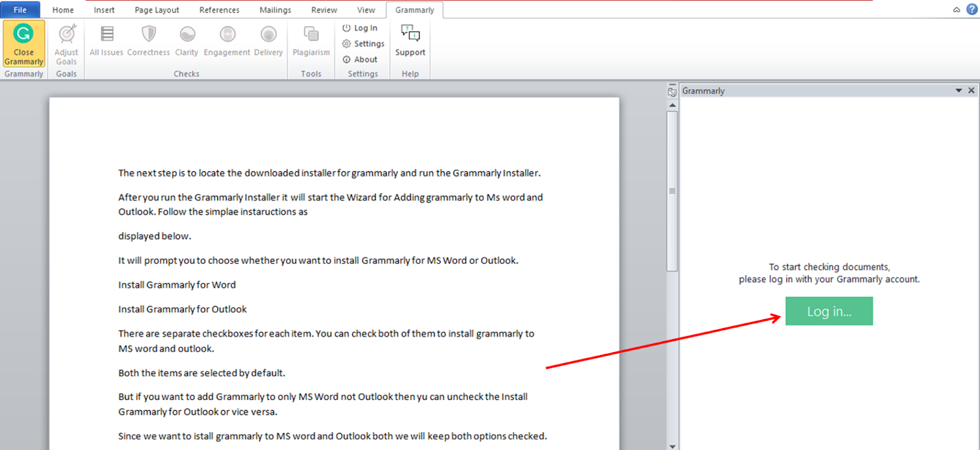Open Grammarly Support
Image resolution: width=980 pixels, height=450 pixels.
coord(410,42)
